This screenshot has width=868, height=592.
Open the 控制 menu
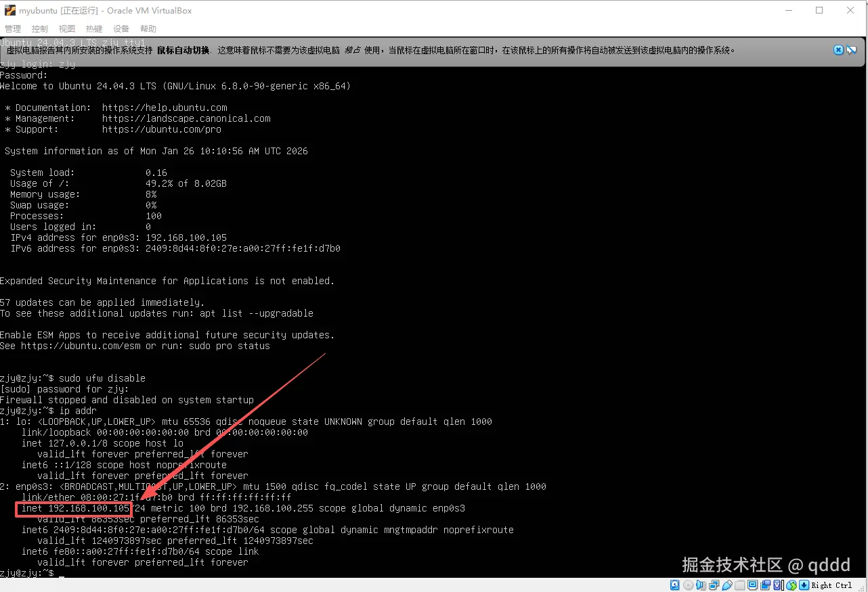point(39,29)
